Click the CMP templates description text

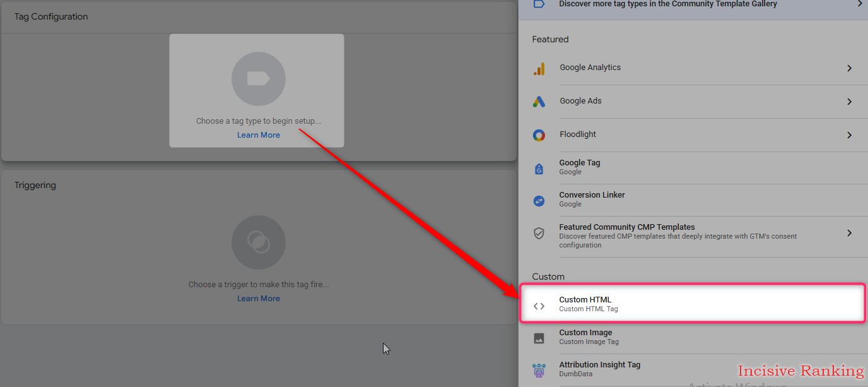[x=678, y=241]
